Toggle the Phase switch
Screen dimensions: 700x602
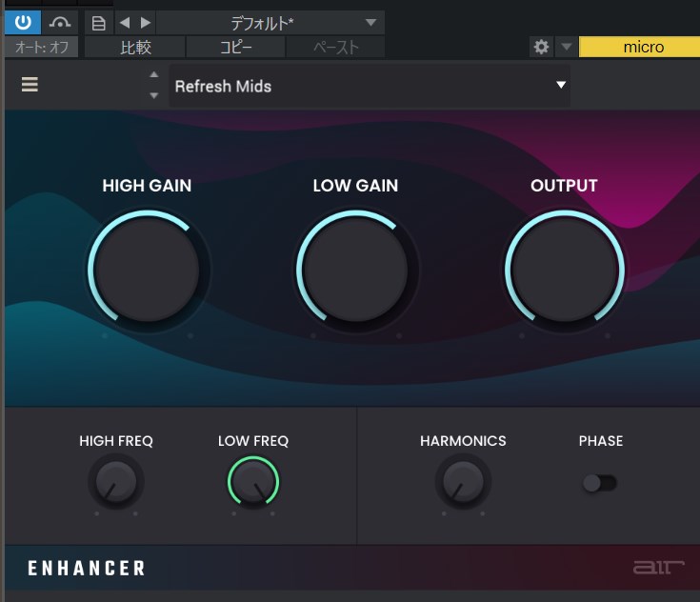coord(599,483)
